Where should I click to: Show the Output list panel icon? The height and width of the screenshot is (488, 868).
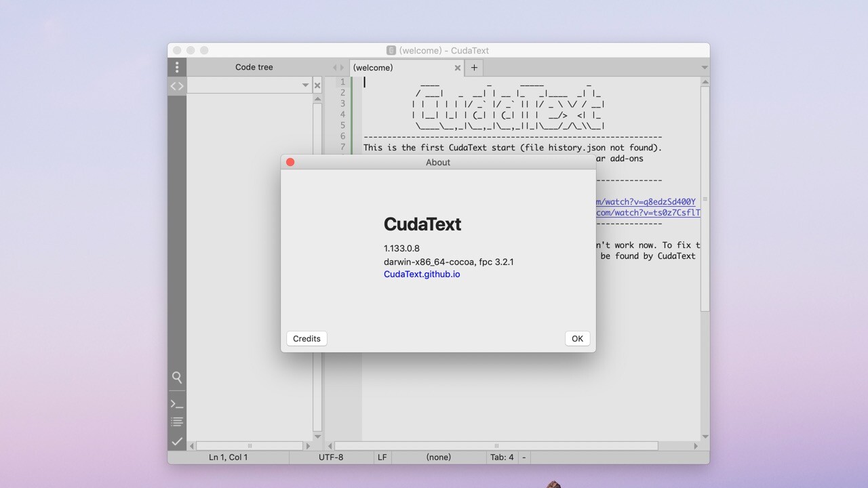coord(177,422)
